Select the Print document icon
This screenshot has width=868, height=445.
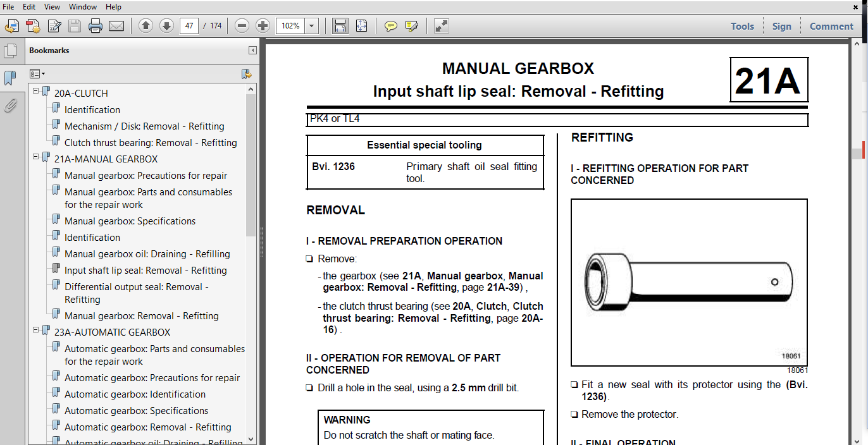pos(95,26)
